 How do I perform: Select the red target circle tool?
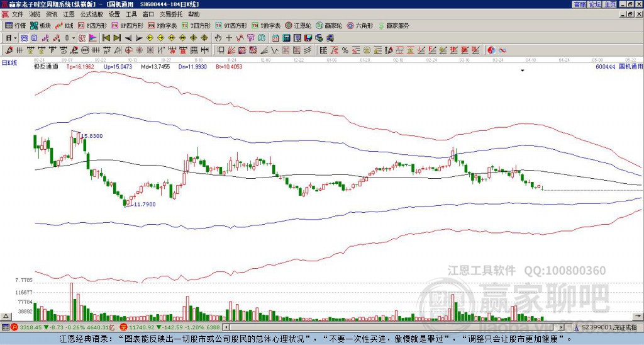click(128, 50)
